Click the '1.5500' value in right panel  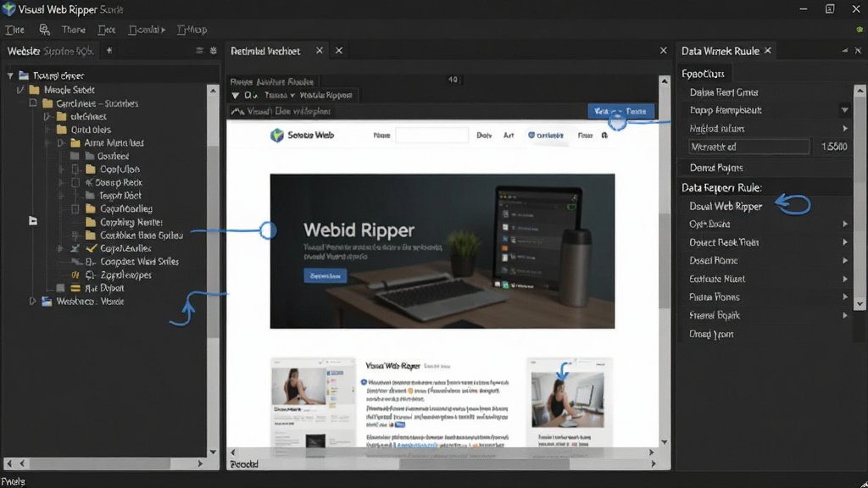[x=834, y=147]
